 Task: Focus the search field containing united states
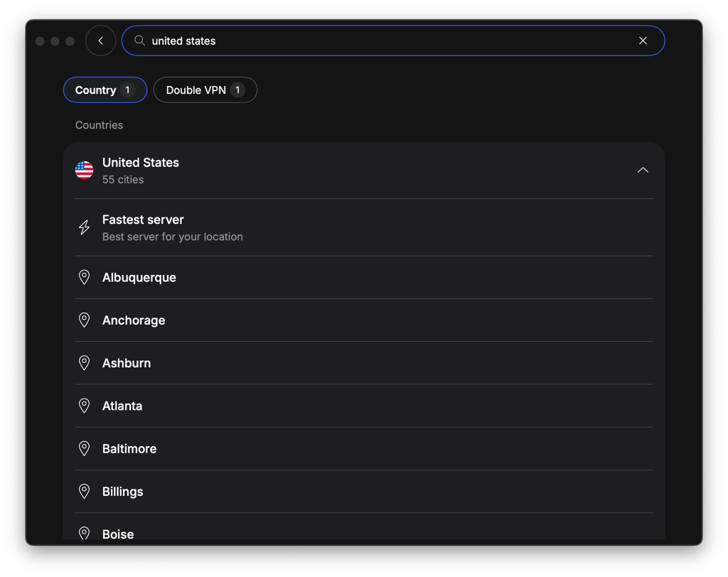pyautogui.click(x=393, y=41)
